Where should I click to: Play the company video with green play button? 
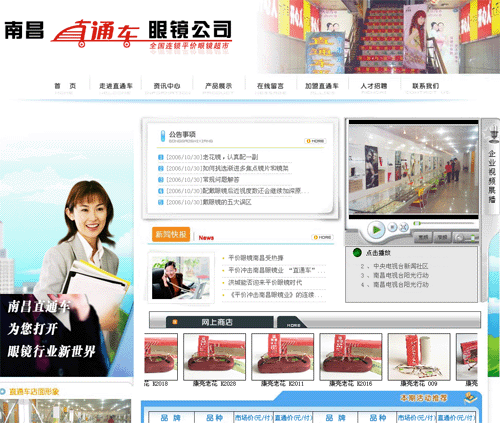click(x=376, y=229)
